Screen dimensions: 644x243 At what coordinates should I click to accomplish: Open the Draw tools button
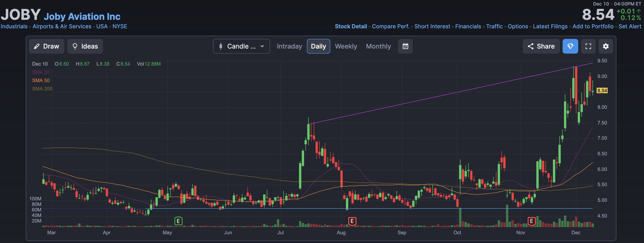tap(46, 46)
